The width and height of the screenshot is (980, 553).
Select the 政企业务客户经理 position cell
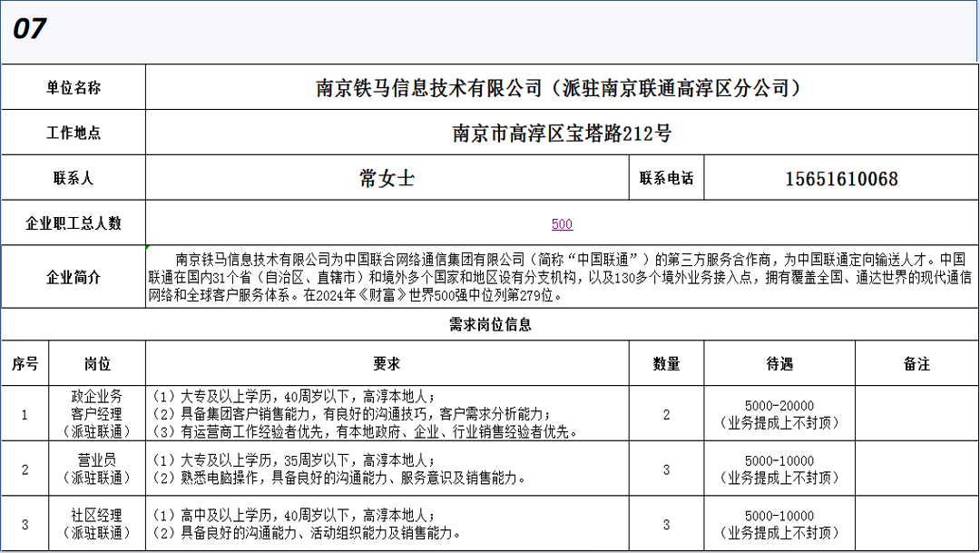click(x=97, y=414)
